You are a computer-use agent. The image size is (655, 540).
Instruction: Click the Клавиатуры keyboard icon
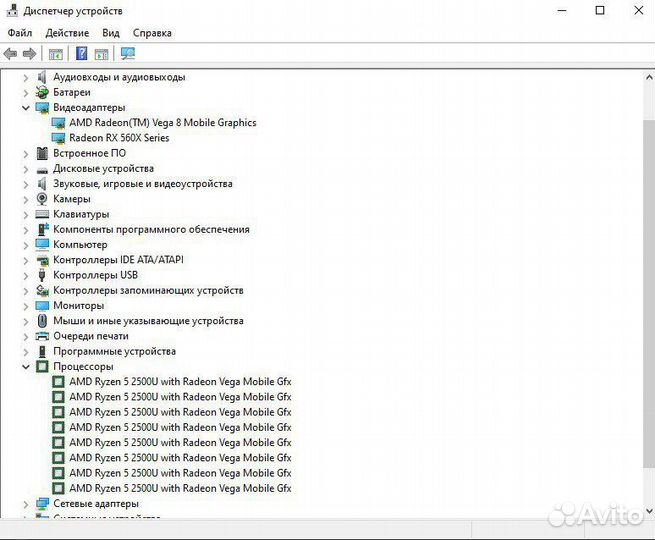[x=42, y=214]
